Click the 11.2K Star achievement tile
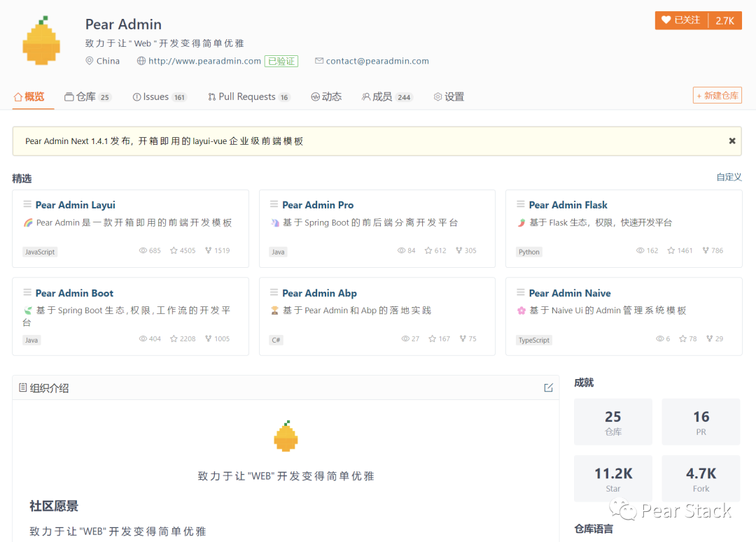Image resolution: width=756 pixels, height=542 pixels. pyautogui.click(x=612, y=478)
